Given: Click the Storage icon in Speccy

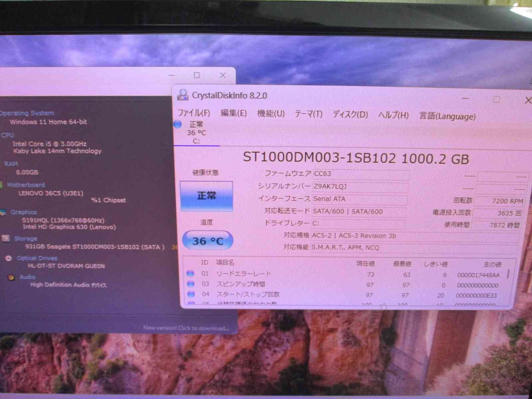Looking at the screenshot, I should [6, 238].
